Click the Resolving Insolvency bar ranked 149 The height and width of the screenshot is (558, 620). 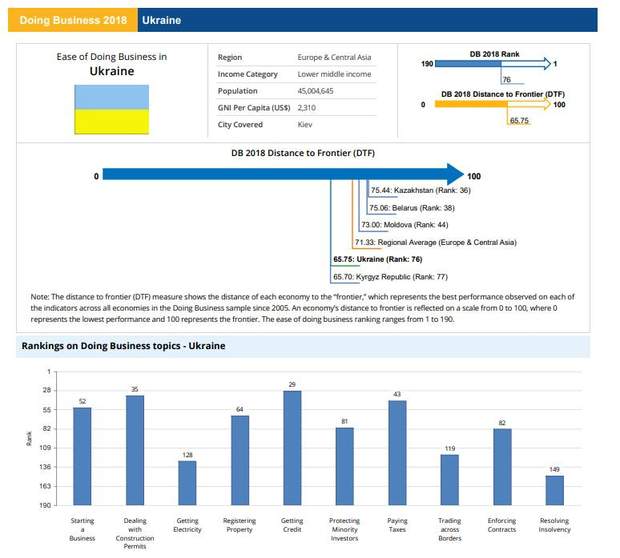click(x=554, y=489)
